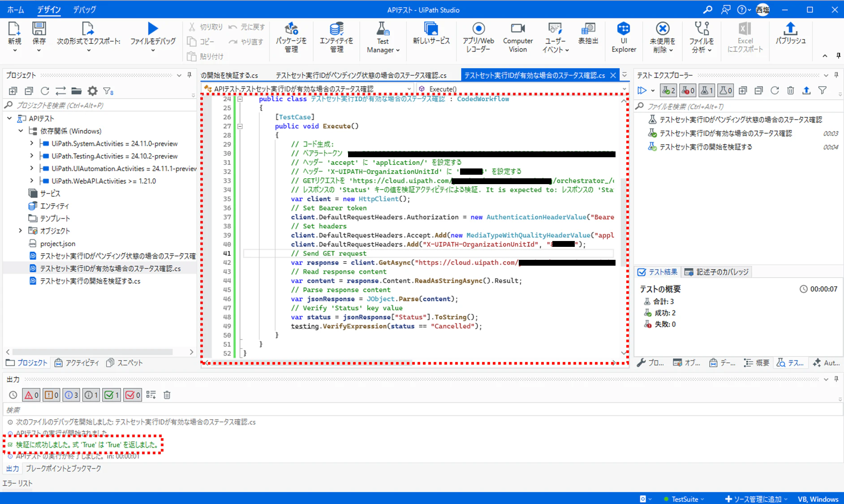The image size is (844, 504).
Task: Open project settings gear in the project panel
Action: point(92,91)
